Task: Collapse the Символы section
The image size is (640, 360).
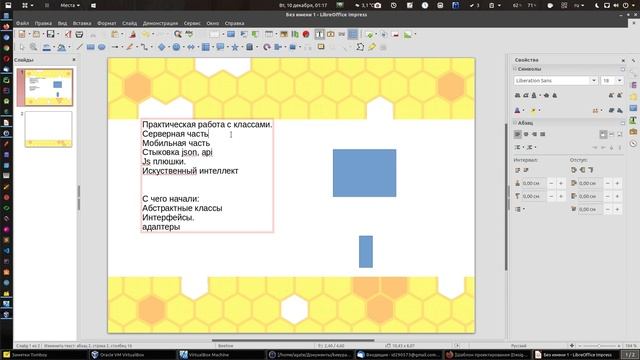Action: tap(515, 69)
